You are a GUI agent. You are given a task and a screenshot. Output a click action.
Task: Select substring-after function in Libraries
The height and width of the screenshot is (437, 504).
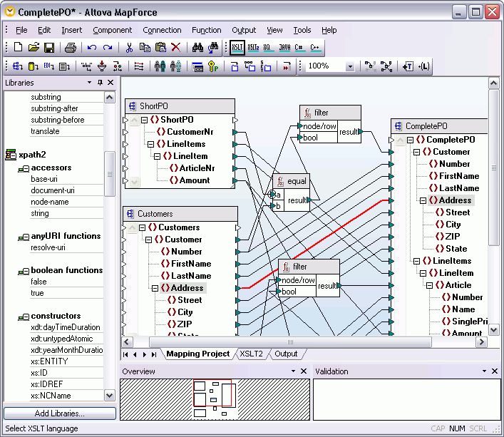[x=54, y=108]
